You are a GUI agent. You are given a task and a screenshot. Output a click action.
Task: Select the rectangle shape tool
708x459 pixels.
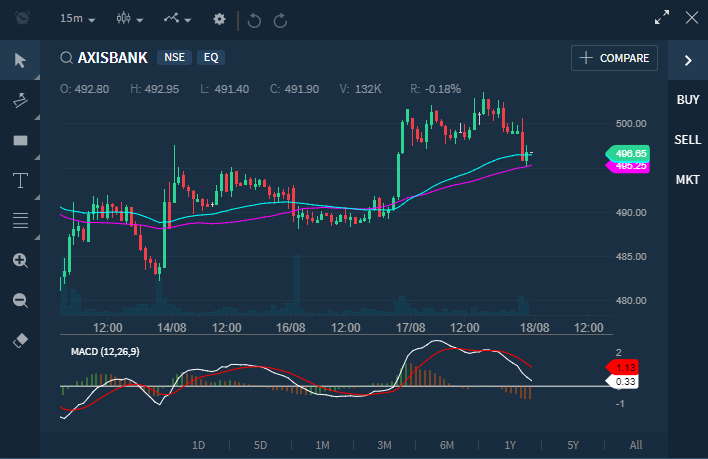tap(20, 140)
